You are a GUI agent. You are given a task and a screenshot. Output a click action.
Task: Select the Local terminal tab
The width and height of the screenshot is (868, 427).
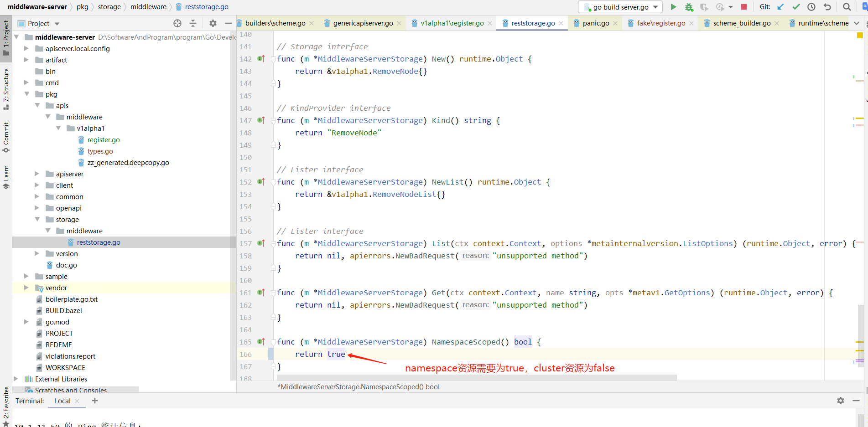point(62,401)
